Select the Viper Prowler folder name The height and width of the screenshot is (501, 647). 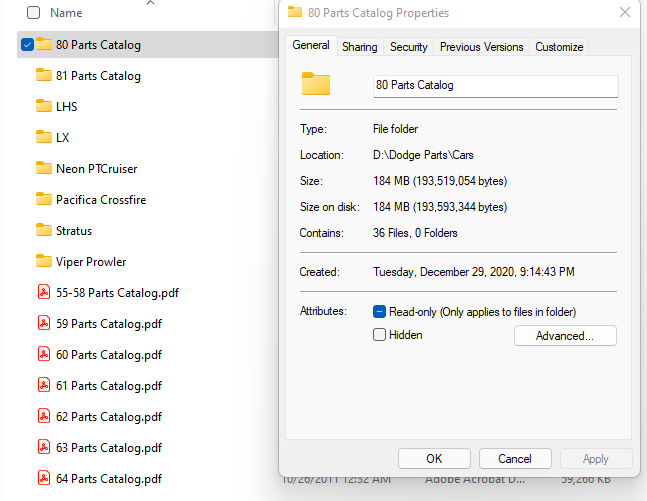[91, 262]
